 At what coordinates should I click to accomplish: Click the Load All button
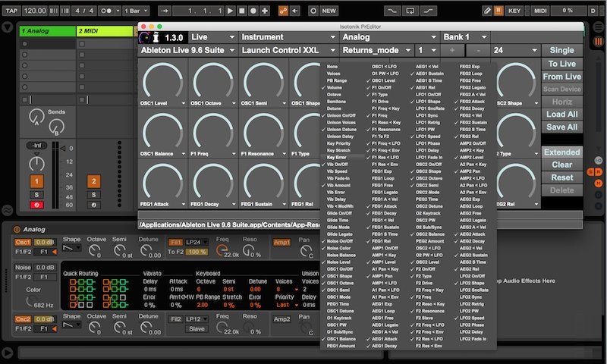[x=561, y=114]
